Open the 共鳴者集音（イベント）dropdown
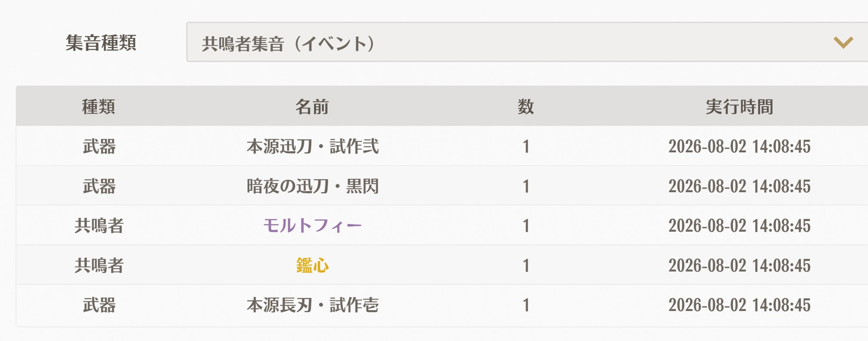Viewport: 868px width, 341px height. point(527,42)
